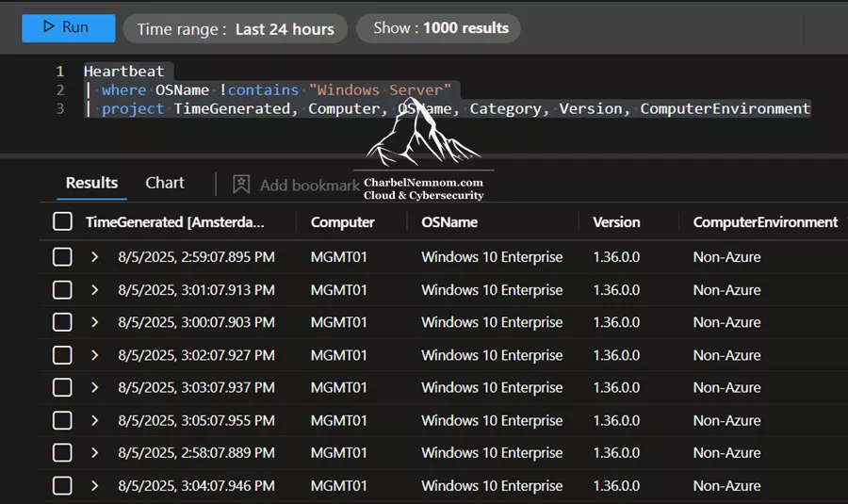Expand the 3:03:07.937 PM result row
The width and height of the screenshot is (848, 504).
[x=94, y=387]
